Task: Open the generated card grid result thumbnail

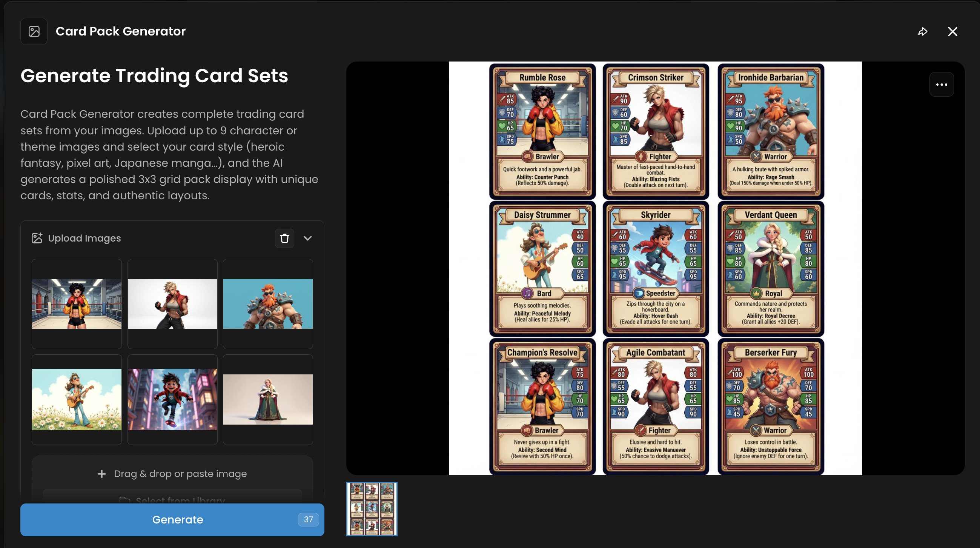Action: tap(372, 509)
